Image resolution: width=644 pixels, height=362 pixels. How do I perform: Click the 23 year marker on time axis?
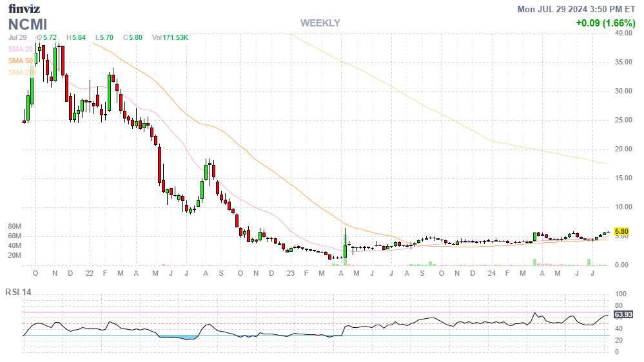click(x=290, y=274)
